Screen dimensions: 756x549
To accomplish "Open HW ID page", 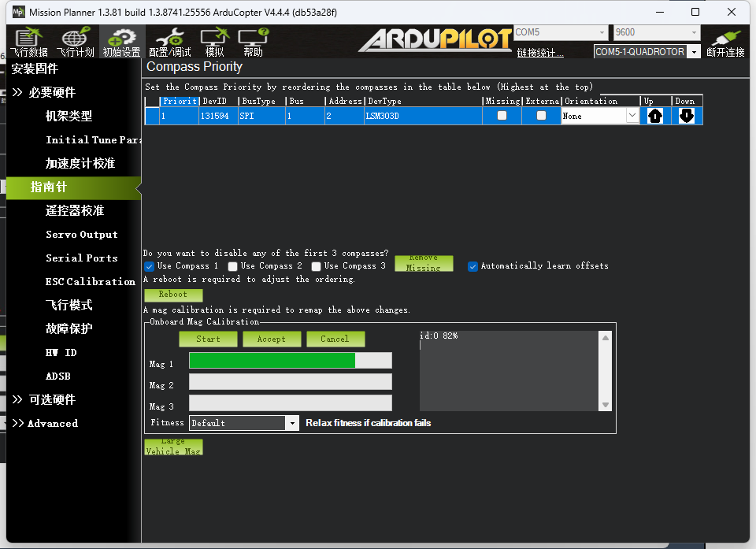I will 61,353.
